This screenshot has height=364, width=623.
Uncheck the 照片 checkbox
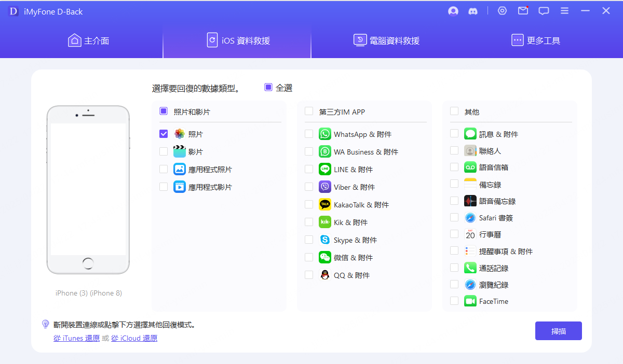[x=164, y=134]
